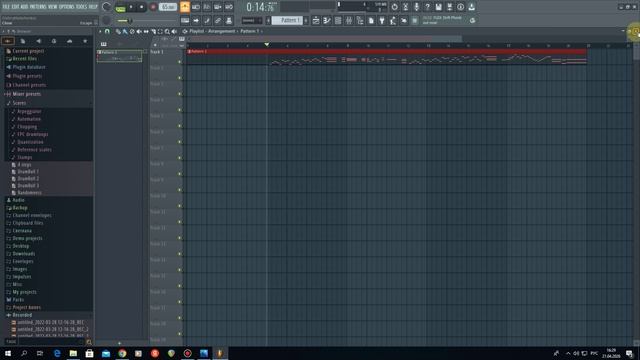The width and height of the screenshot is (640, 360).
Task: Select the playlist Slip tool
Action: coord(146,31)
